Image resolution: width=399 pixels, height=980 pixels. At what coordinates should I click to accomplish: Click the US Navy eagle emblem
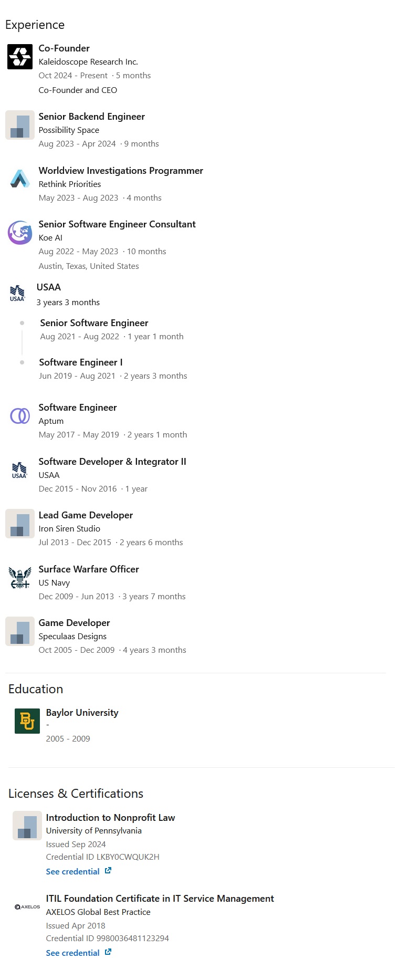[x=20, y=578]
